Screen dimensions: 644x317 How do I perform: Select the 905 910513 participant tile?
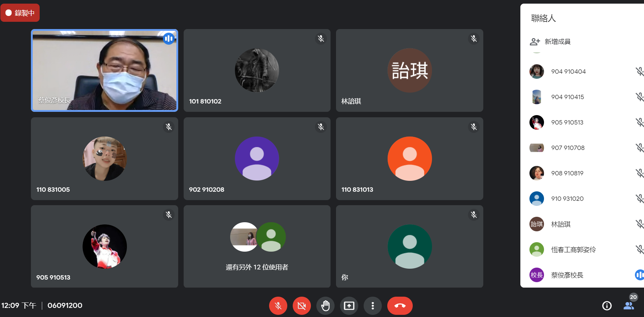tap(104, 247)
